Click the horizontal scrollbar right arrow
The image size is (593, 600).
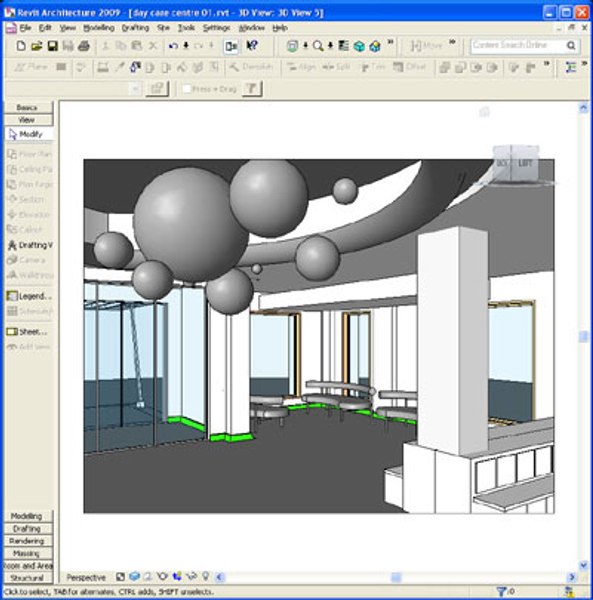click(x=572, y=577)
